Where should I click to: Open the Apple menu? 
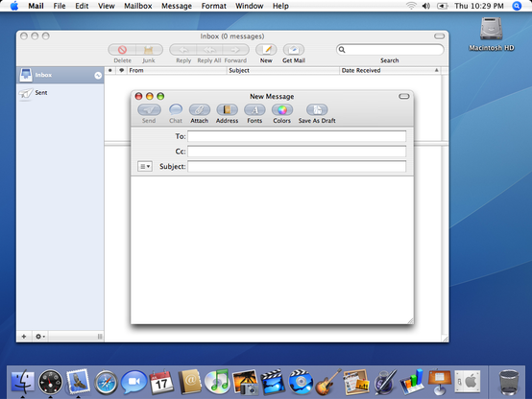click(14, 6)
